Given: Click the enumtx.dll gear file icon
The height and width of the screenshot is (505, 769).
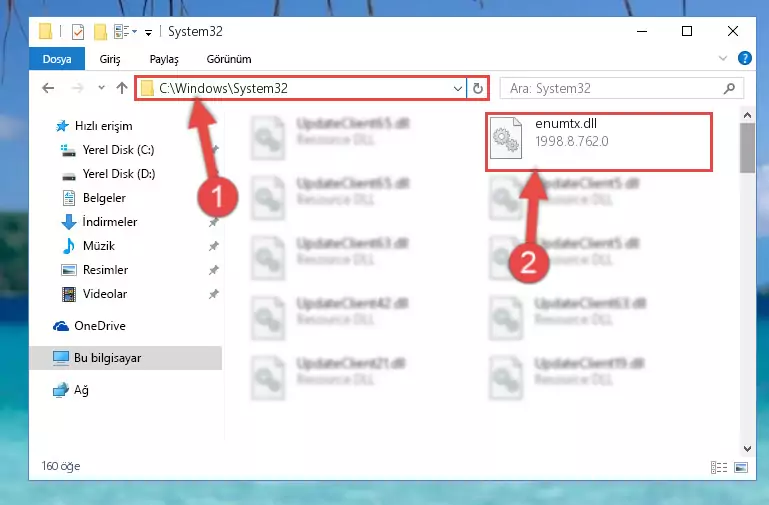Looking at the screenshot, I should [506, 138].
